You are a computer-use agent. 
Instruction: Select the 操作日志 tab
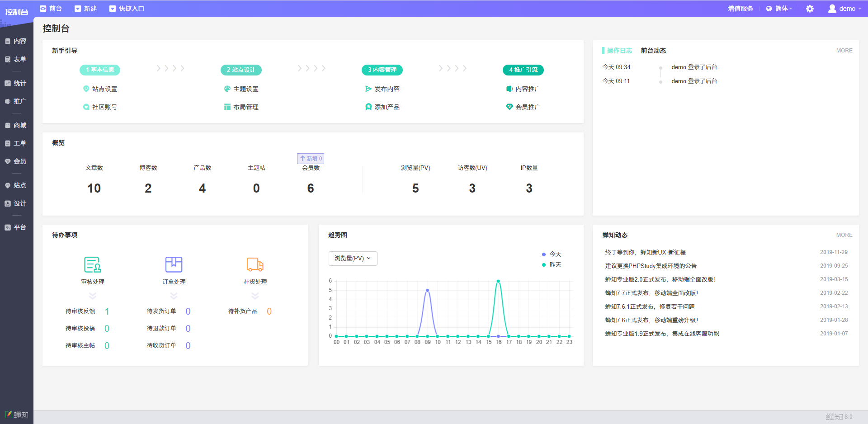pyautogui.click(x=619, y=51)
